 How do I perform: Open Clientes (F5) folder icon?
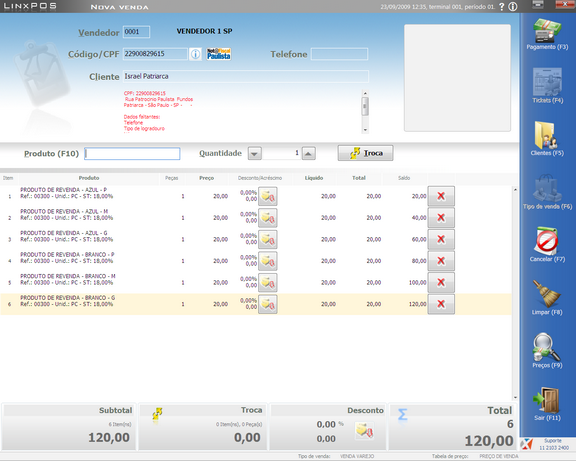point(547,138)
